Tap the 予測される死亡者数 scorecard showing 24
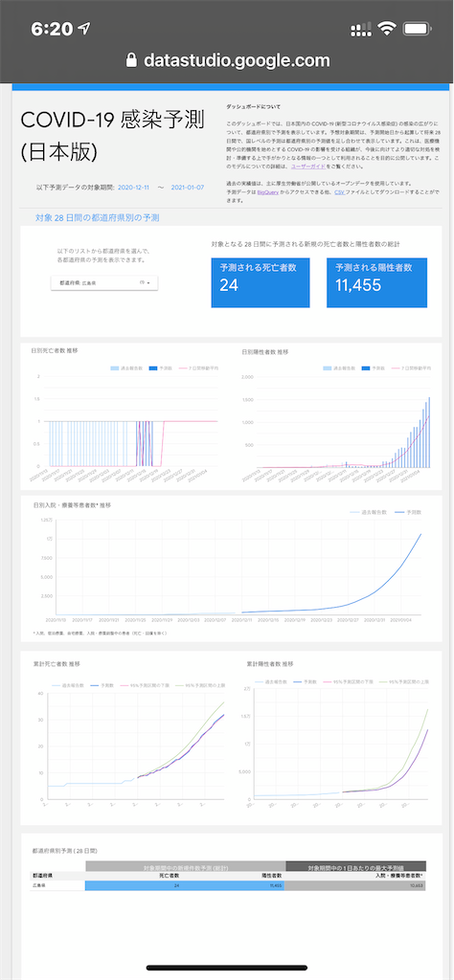 (x=261, y=282)
